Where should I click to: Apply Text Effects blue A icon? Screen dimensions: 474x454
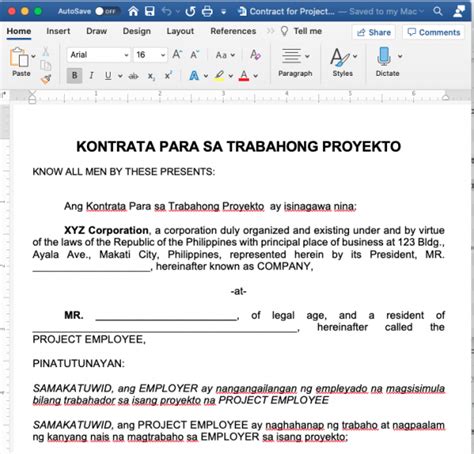pyautogui.click(x=194, y=76)
